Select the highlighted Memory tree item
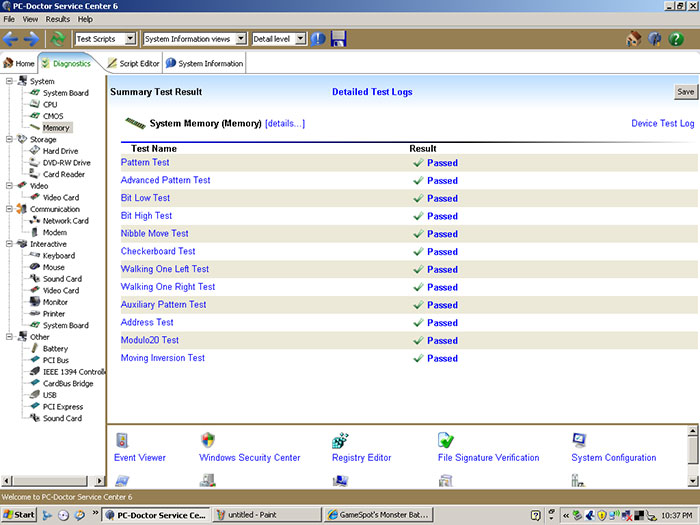 56,128
